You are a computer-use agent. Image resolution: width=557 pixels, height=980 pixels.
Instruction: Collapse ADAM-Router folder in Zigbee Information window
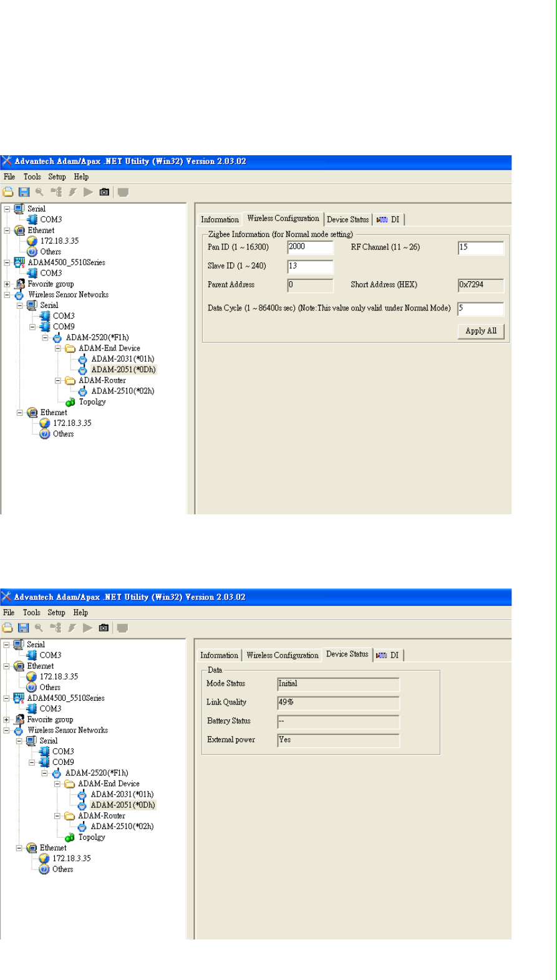(x=58, y=380)
